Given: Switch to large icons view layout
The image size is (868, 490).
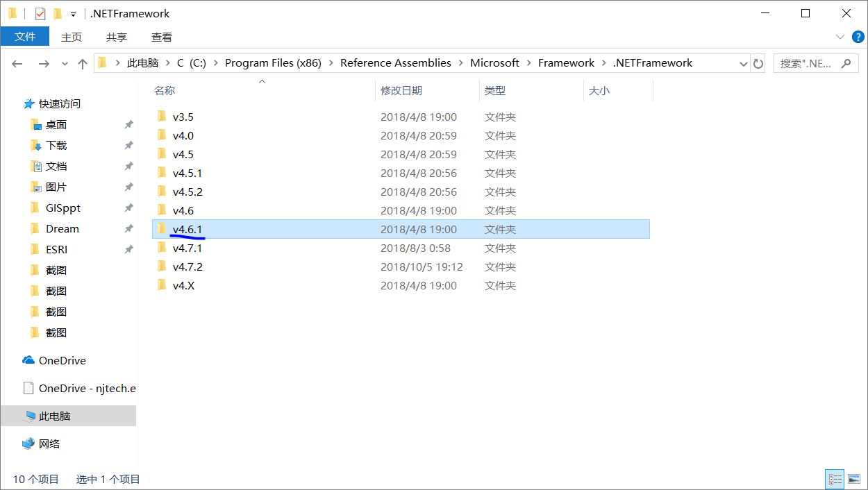Looking at the screenshot, I should [x=854, y=479].
